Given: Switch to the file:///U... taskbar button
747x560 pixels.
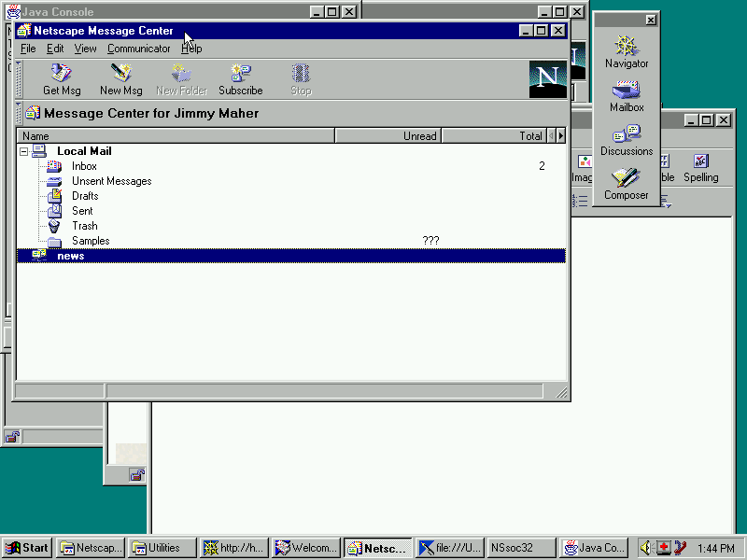Looking at the screenshot, I should pos(451,548).
